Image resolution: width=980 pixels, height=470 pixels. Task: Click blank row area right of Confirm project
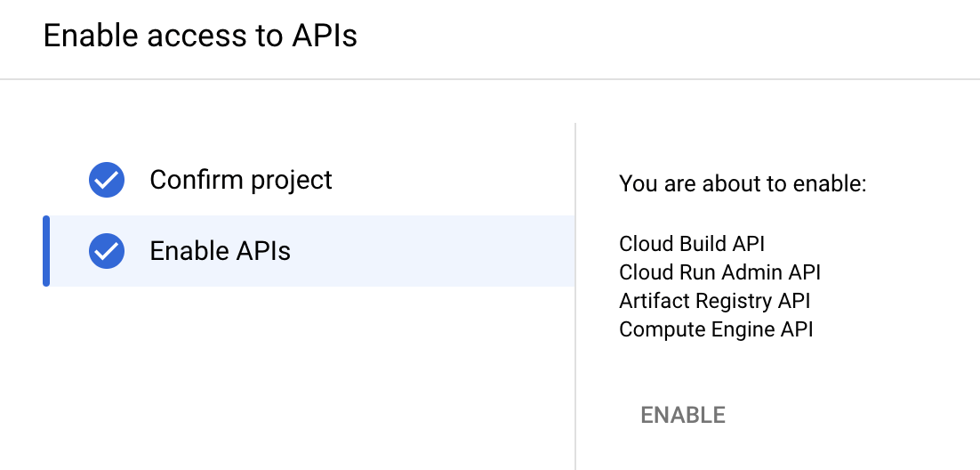coord(454,180)
